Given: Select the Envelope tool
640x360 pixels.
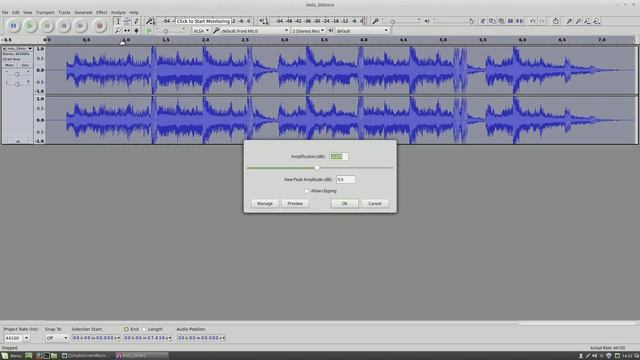Looking at the screenshot, I should tap(127, 21).
